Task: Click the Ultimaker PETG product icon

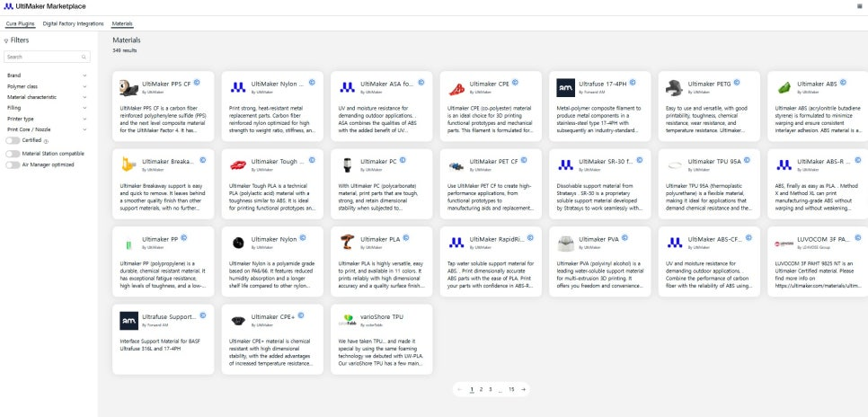Action: pyautogui.click(x=675, y=87)
